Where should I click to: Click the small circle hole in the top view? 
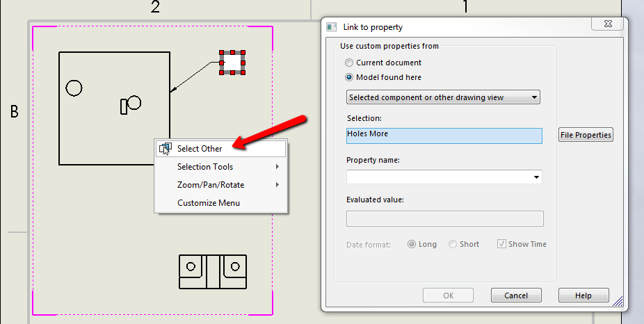[74, 88]
